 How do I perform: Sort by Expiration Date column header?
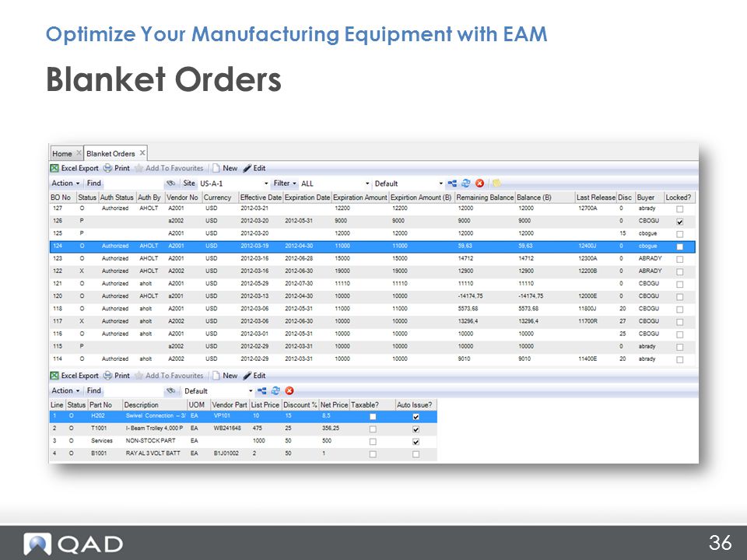pos(307,197)
